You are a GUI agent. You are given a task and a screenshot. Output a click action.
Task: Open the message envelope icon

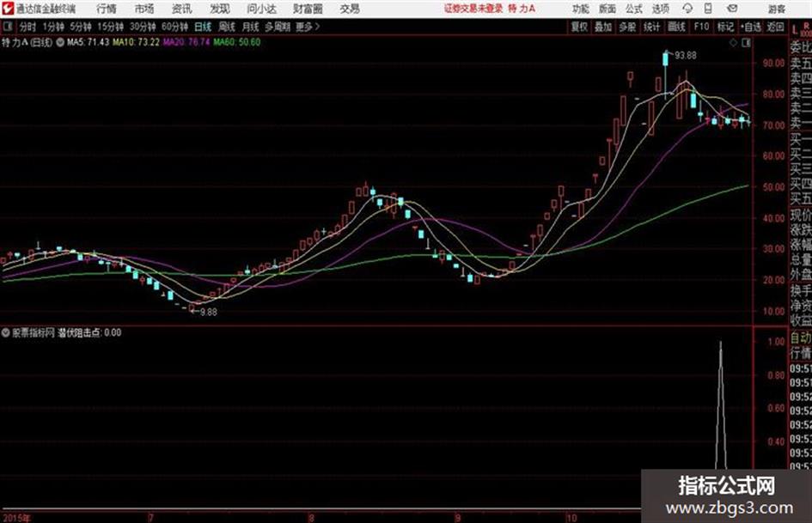click(x=732, y=9)
